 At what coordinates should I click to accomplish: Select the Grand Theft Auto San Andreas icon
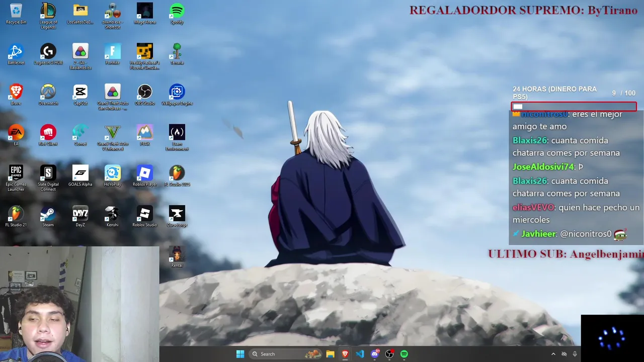113,98
